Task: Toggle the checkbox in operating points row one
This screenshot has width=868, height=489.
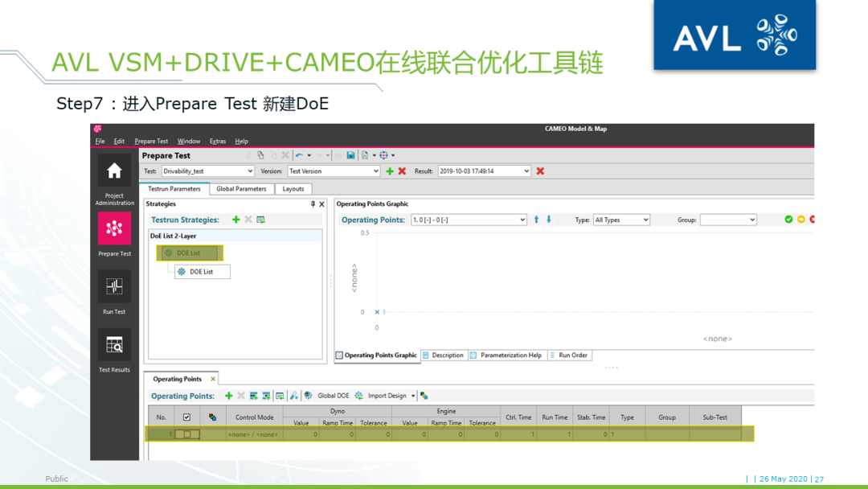Action: pos(188,433)
